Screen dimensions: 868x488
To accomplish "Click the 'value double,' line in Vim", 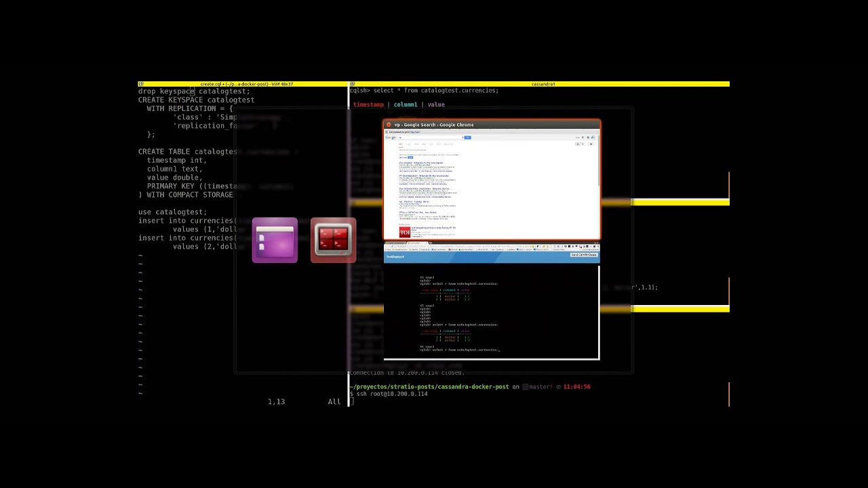I will point(174,178).
